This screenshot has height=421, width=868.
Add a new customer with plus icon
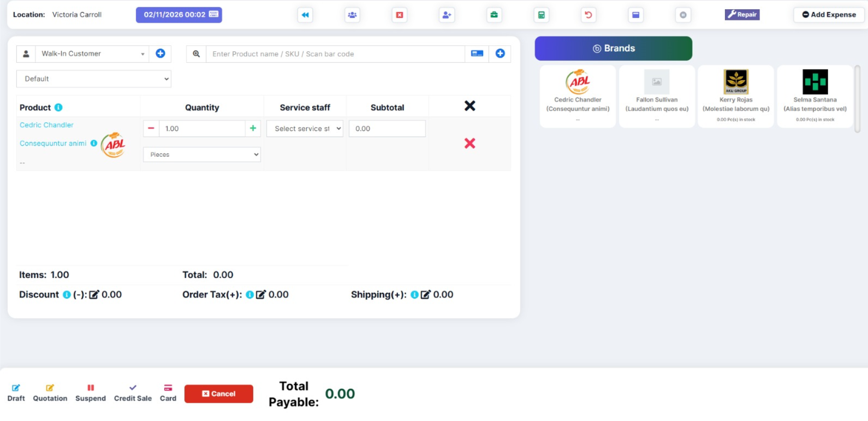(x=160, y=54)
